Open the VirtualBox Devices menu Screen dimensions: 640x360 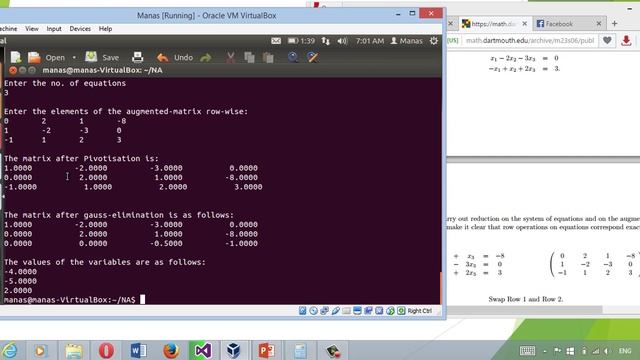pyautogui.click(x=80, y=29)
